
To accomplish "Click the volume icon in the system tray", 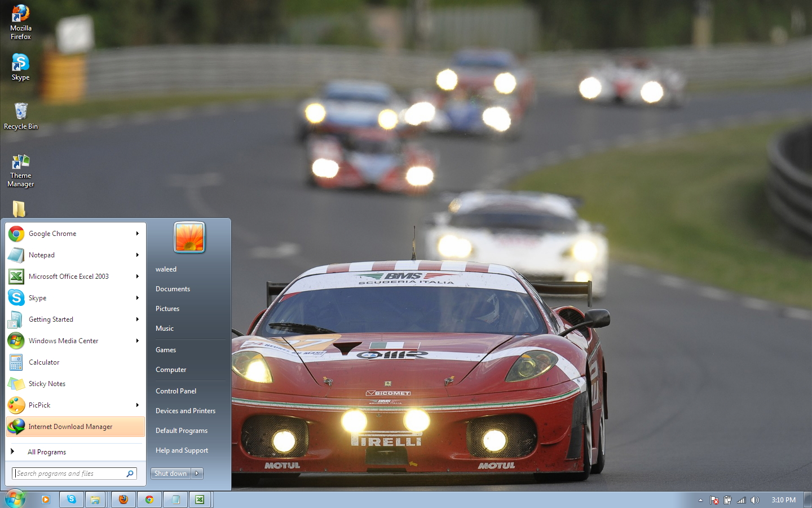I will point(755,500).
